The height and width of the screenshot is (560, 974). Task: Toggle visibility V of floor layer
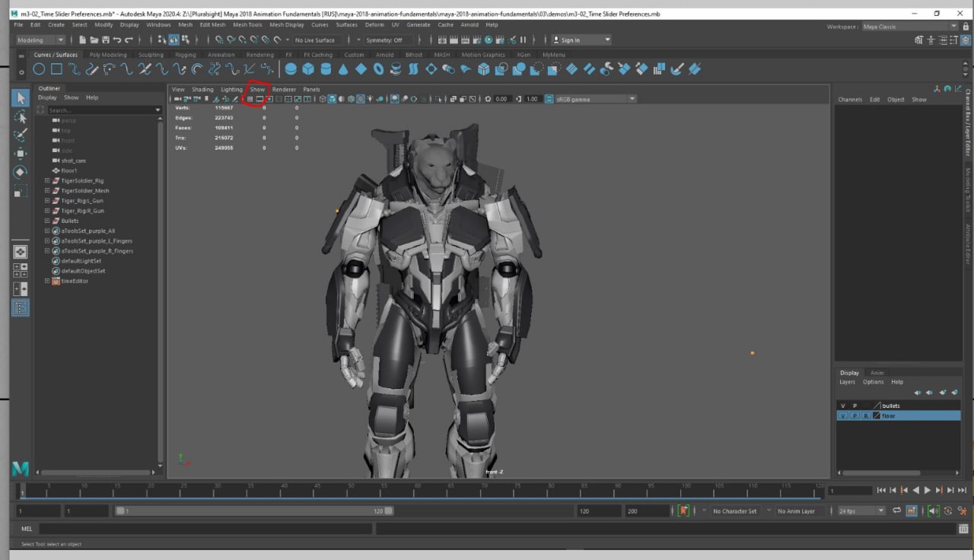coord(843,415)
